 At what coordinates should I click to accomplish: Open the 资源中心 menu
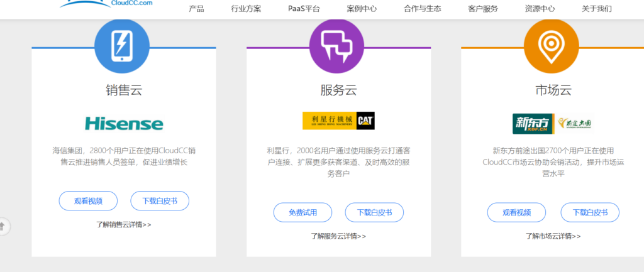point(540,9)
